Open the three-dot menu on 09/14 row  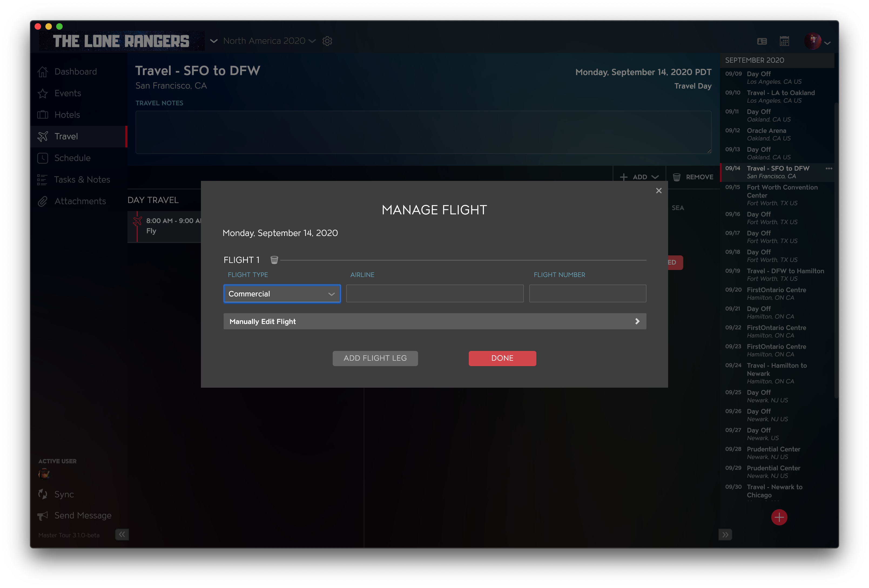pos(829,168)
